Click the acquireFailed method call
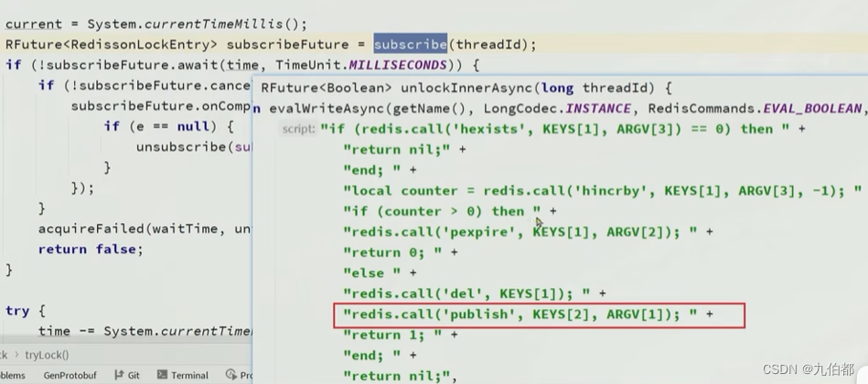The height and width of the screenshot is (384, 868). pos(87,229)
